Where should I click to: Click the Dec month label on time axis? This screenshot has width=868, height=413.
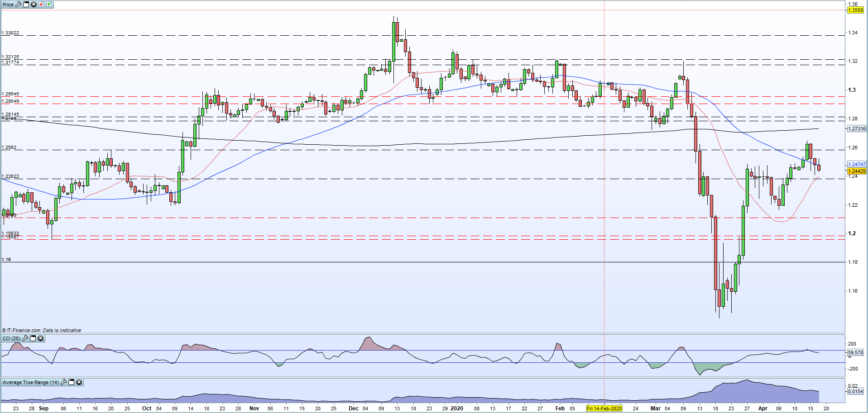354,408
